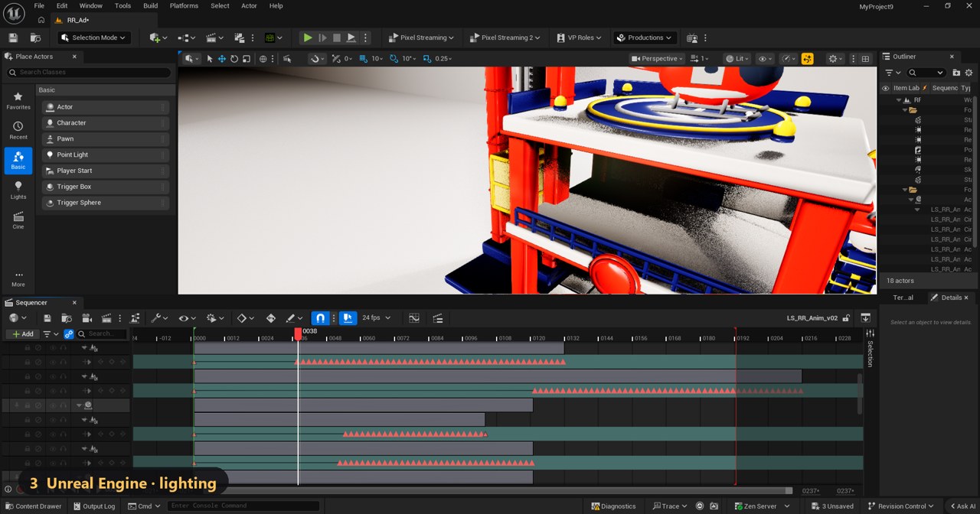Click the yellow highlighted viewport toolbar icon

(x=807, y=59)
